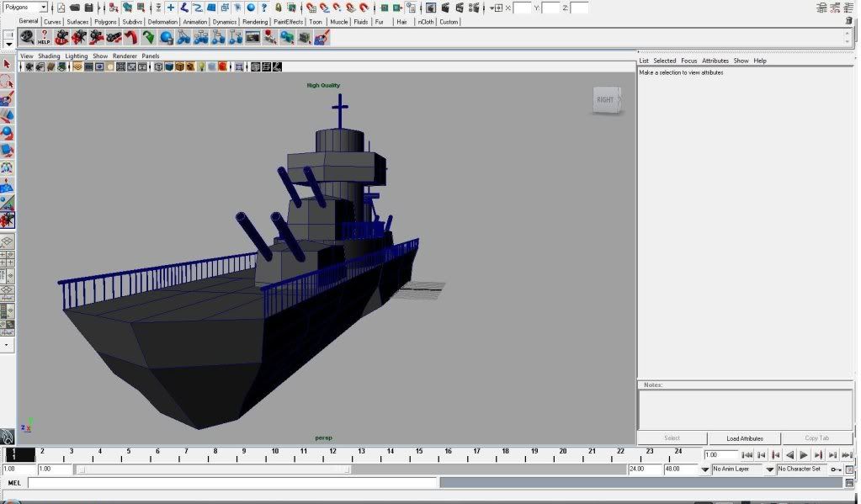Open the viewport Lighting menu

(77, 56)
